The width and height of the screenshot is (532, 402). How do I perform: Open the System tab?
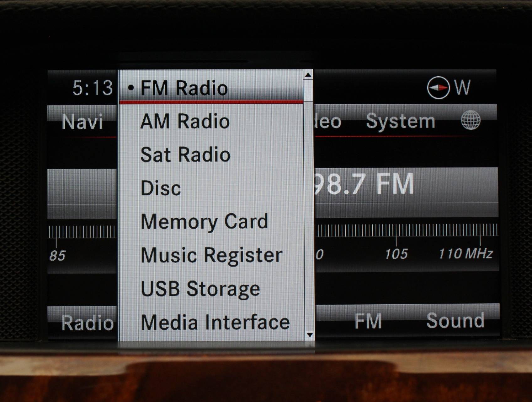click(x=401, y=121)
